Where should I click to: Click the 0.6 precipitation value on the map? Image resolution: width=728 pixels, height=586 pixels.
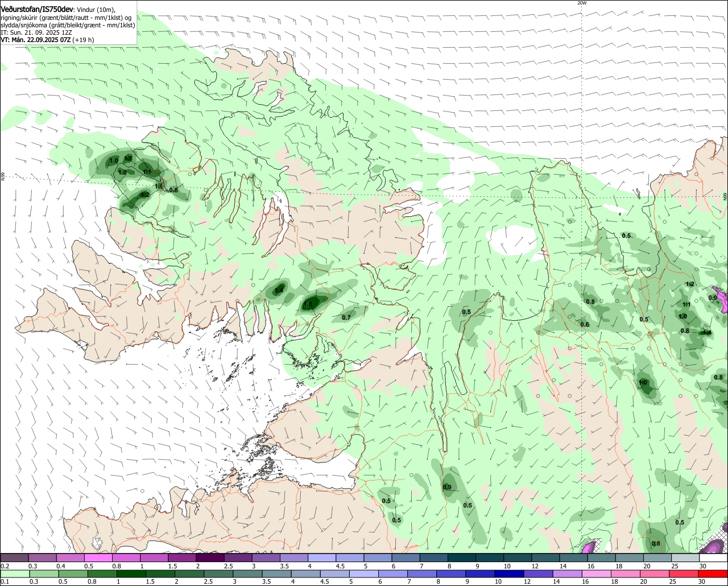pyautogui.click(x=585, y=324)
